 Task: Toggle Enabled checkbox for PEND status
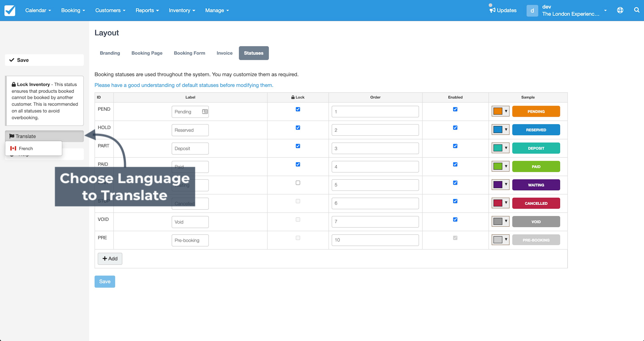455,109
